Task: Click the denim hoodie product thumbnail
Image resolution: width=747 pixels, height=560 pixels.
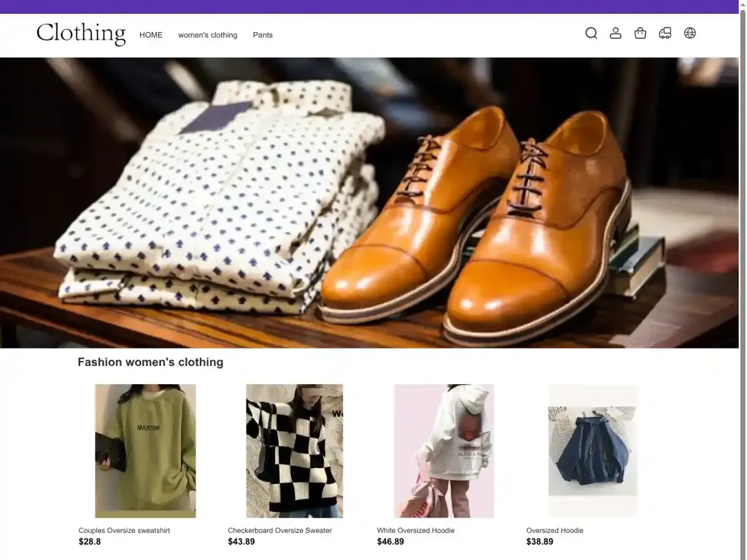Action: click(592, 451)
